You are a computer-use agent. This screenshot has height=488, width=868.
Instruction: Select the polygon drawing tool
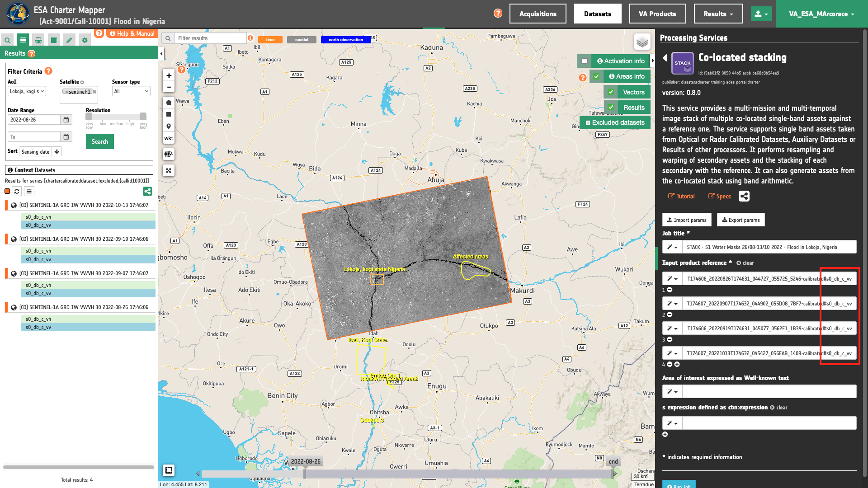169,103
